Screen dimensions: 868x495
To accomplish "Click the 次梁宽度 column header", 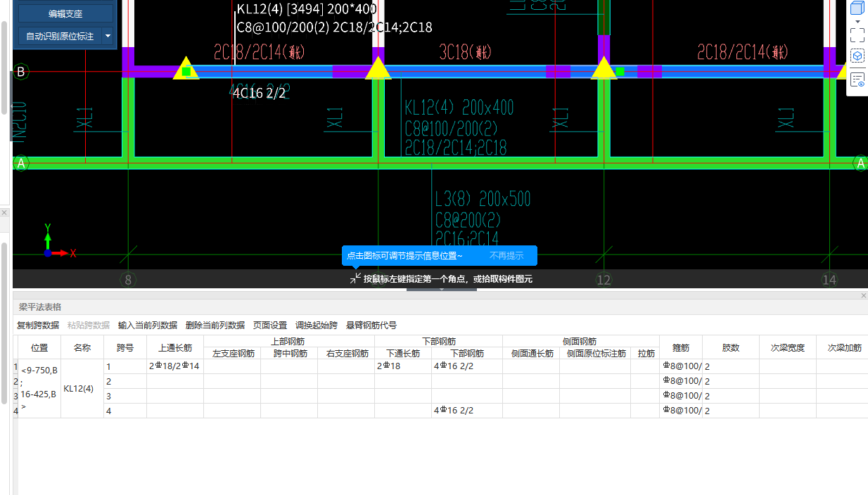I will click(x=788, y=347).
